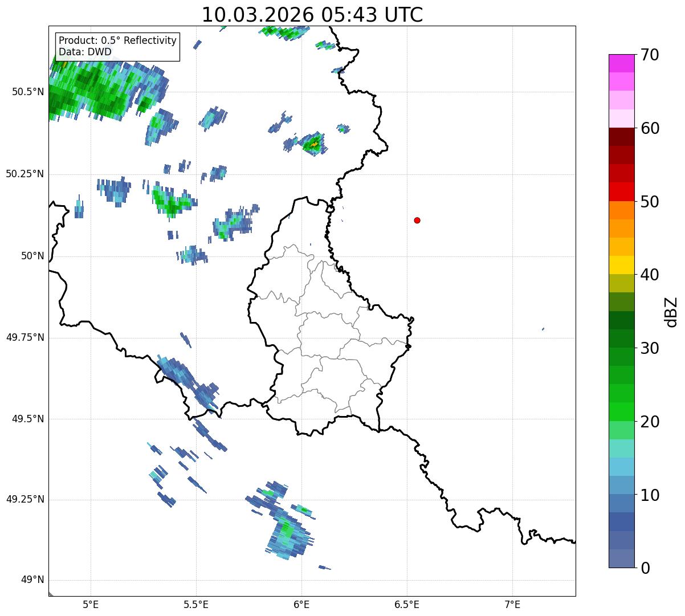685x616 pixels.
Task: Click the "dBZ" colorbar unit label
Action: click(x=672, y=311)
